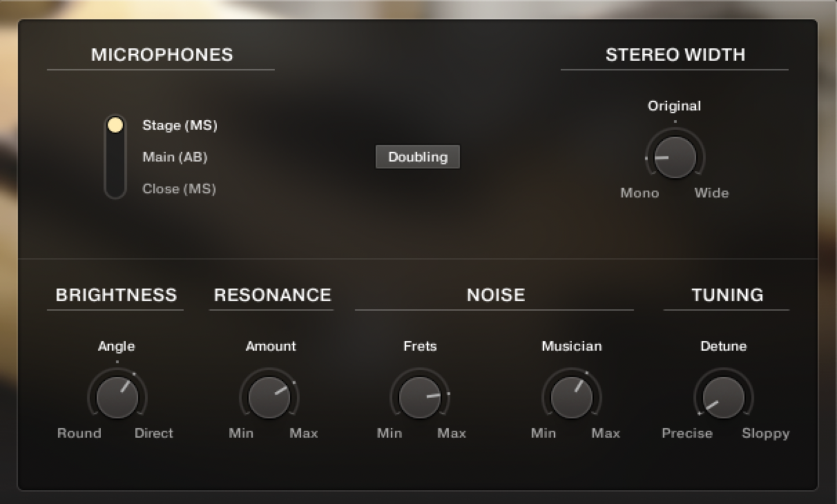Set stereo width to Mono

point(639,193)
